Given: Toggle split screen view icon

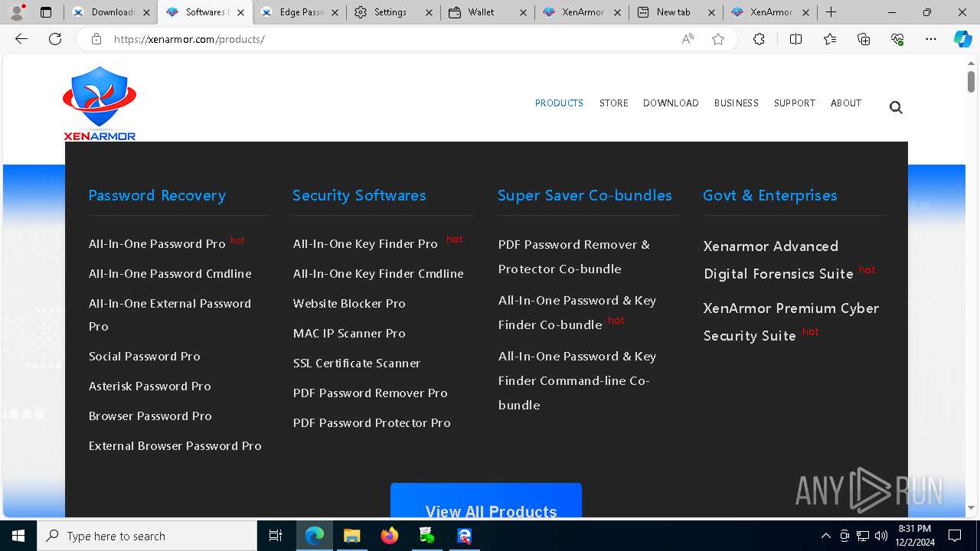Looking at the screenshot, I should [795, 39].
